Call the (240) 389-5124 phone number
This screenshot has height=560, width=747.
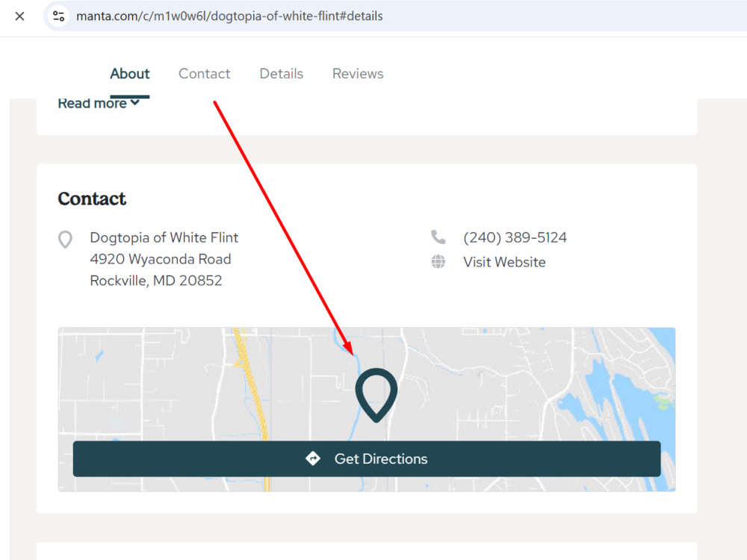[x=515, y=237]
